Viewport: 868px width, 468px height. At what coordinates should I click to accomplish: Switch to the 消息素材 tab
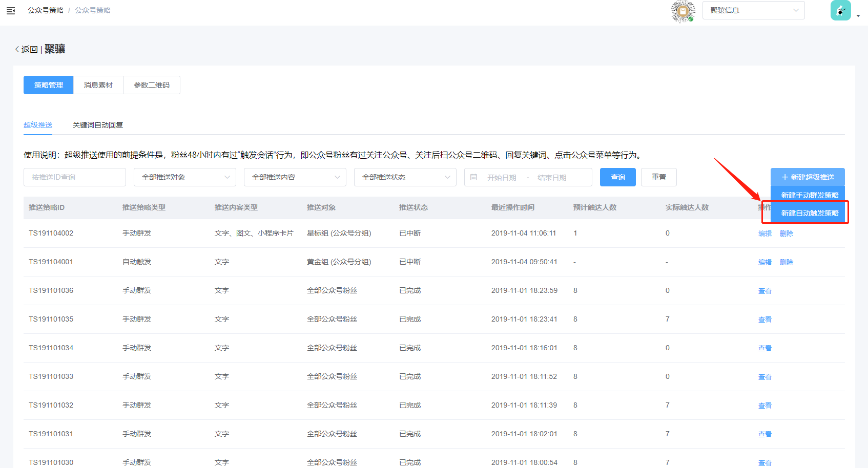98,85
